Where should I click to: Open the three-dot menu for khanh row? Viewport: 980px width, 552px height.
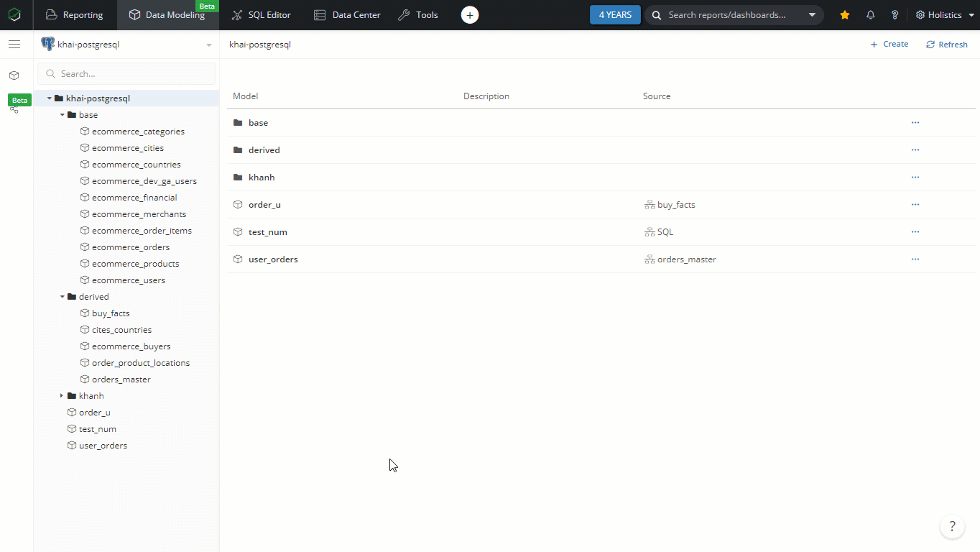915,178
